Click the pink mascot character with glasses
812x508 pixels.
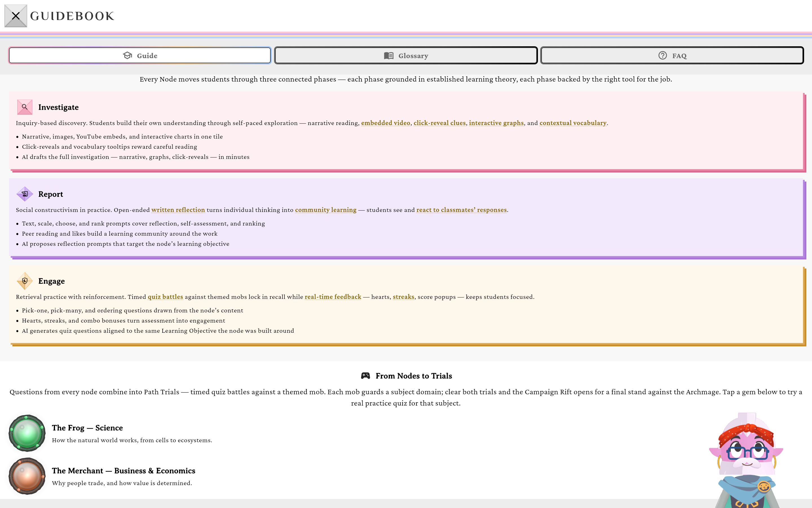pos(746,460)
